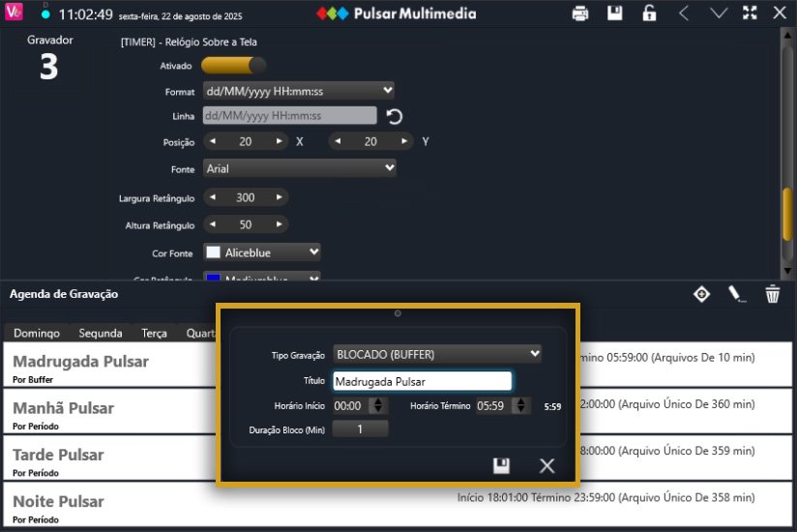The height and width of the screenshot is (532, 797).
Task: Close the recording dialog with X icon
Action: (x=546, y=465)
